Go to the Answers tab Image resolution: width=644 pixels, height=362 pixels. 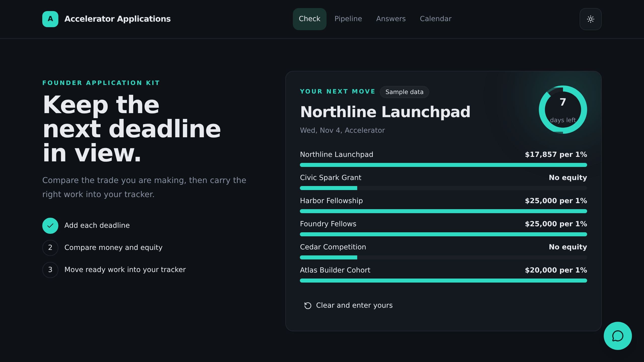391,19
